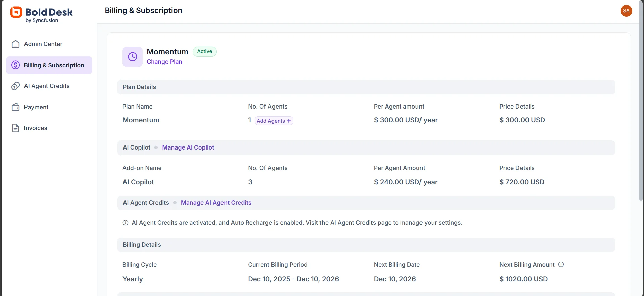Click the Momentum plan clock icon
This screenshot has width=644, height=296.
pyautogui.click(x=133, y=57)
